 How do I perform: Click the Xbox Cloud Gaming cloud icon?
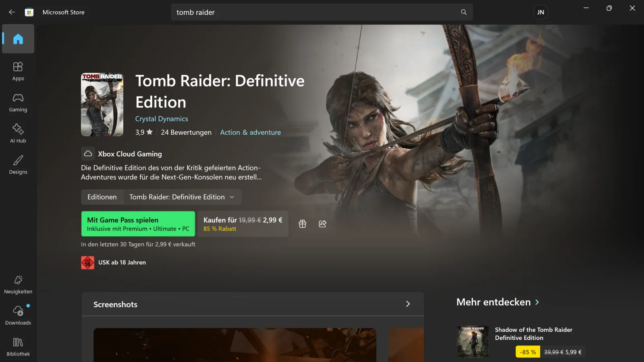coord(88,154)
